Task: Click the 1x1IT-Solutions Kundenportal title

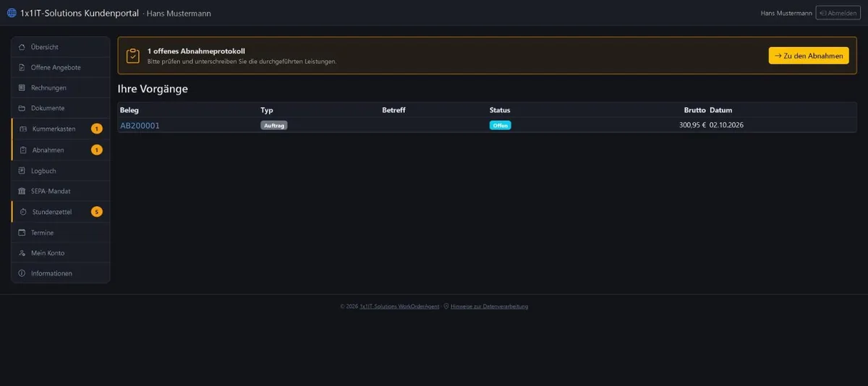Action: [80, 13]
